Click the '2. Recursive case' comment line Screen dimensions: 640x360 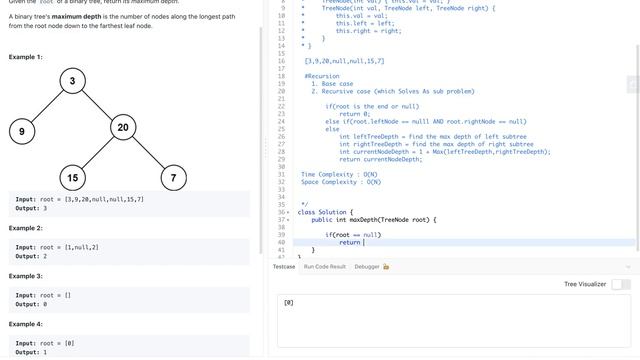tap(393, 91)
